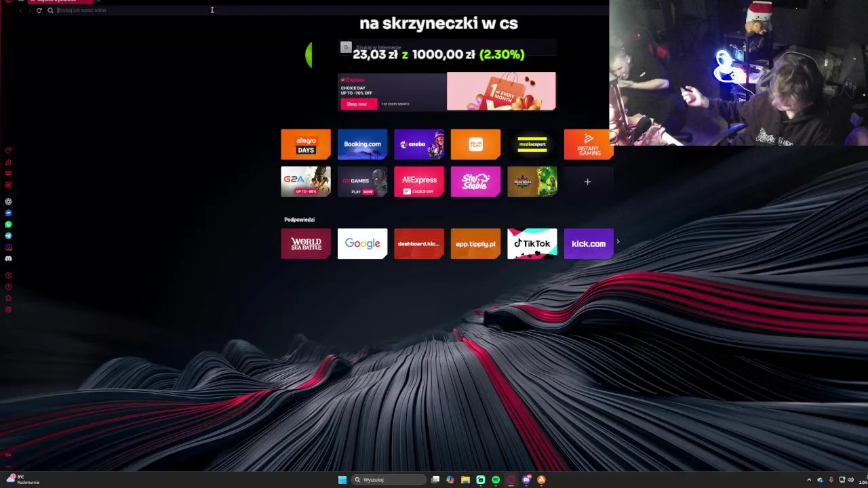Click the Wyszukaj taskbar search box

click(x=388, y=480)
